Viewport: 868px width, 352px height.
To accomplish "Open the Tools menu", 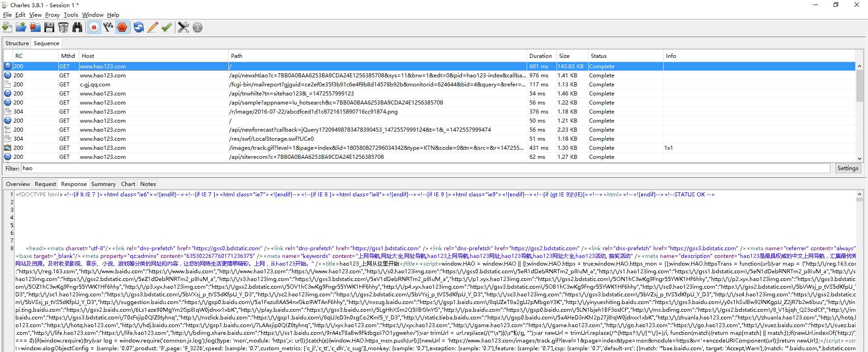I will (x=71, y=15).
